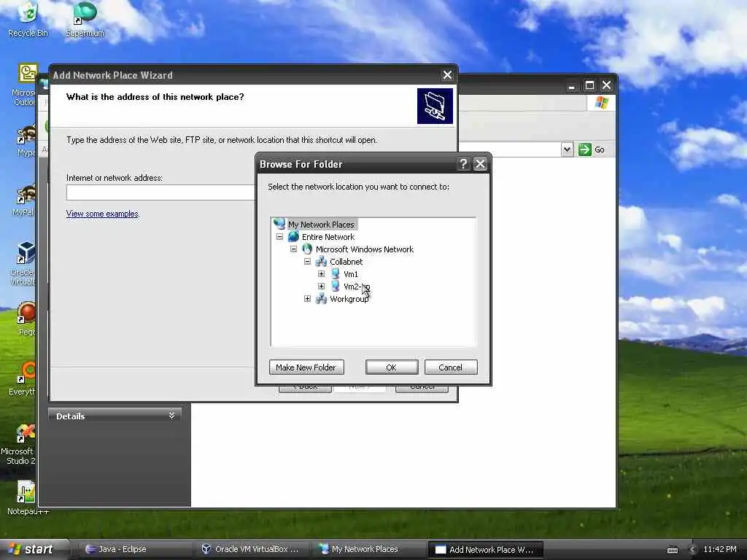
Task: Click the My Network Places tree icon
Action: click(279, 224)
